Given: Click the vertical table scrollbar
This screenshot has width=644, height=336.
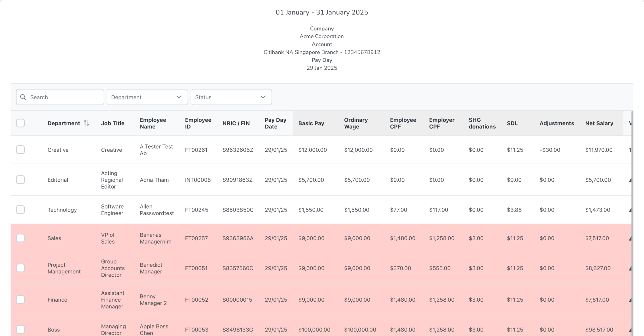Looking at the screenshot, I should tap(632, 224).
